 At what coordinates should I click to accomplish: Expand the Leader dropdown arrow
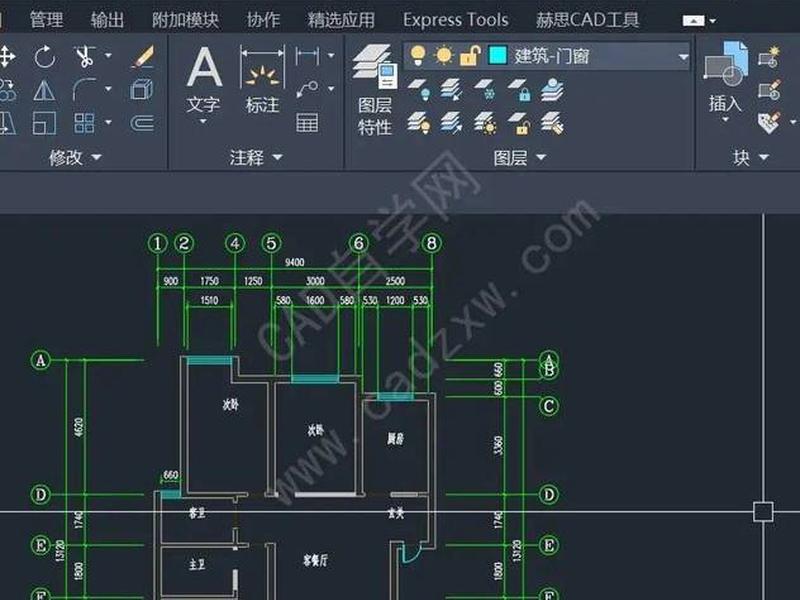click(x=331, y=89)
